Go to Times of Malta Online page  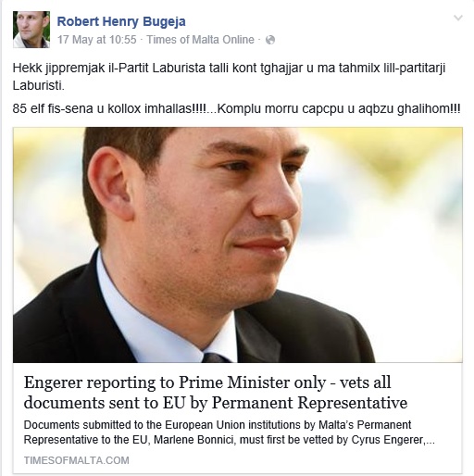(200, 40)
